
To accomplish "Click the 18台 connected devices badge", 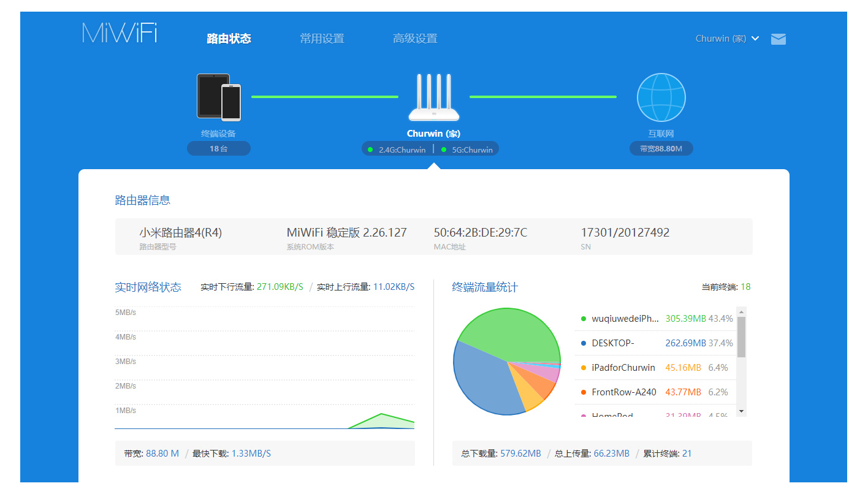I will pos(219,148).
